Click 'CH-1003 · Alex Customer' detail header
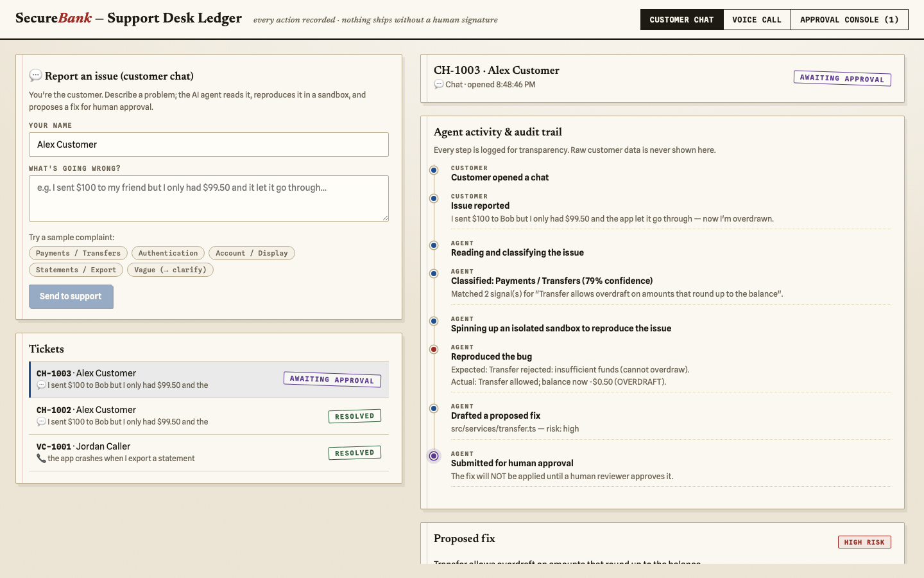The height and width of the screenshot is (578, 924). coord(497,70)
